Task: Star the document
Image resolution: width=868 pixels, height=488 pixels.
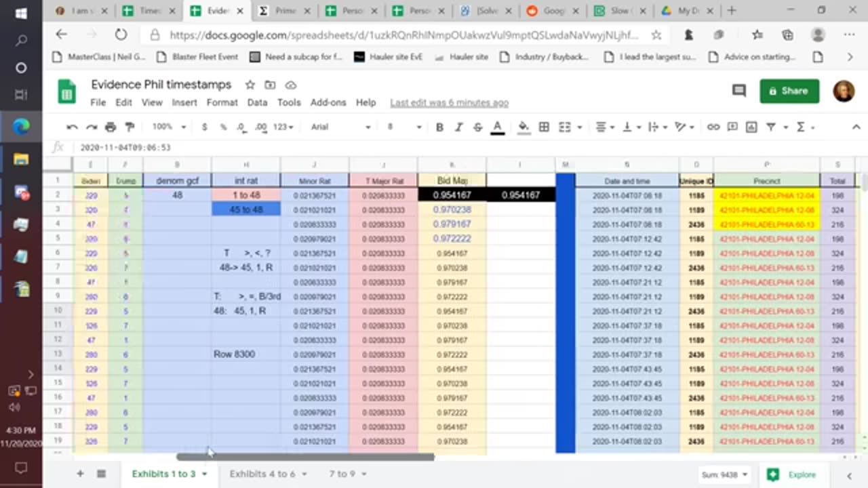Action: click(250, 85)
